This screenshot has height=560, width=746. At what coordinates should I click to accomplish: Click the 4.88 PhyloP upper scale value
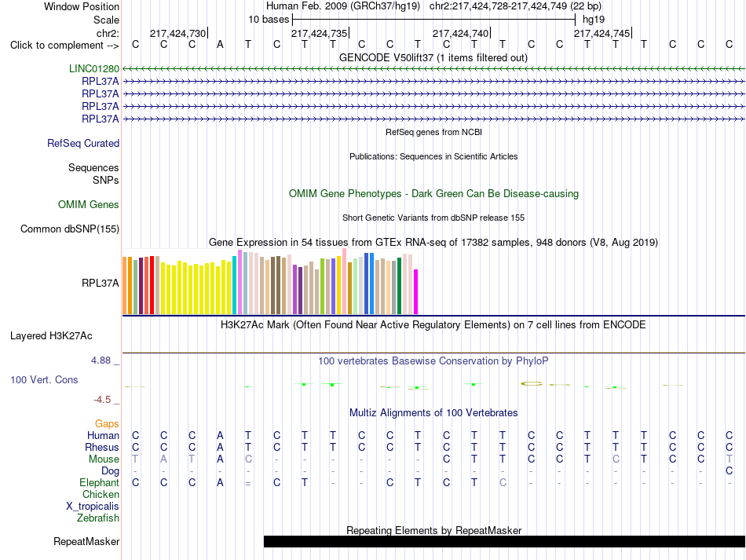click(x=101, y=361)
